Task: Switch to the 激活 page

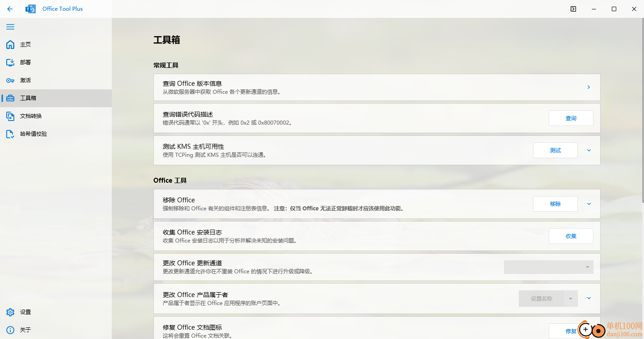Action: point(56,80)
